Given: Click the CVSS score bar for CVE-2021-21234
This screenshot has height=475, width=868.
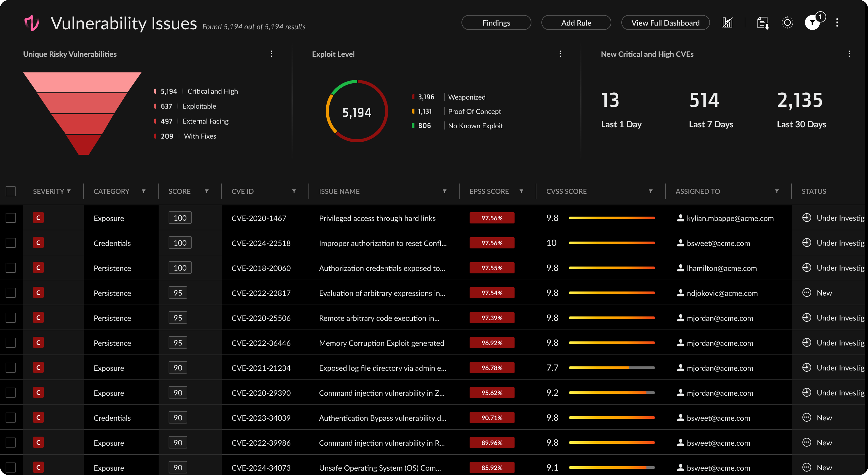Looking at the screenshot, I should (x=612, y=368).
